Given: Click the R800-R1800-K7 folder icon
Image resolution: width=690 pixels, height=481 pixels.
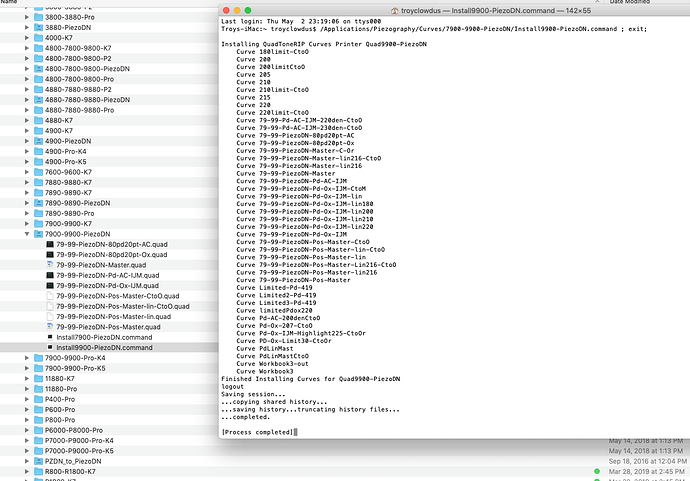Looking at the screenshot, I should tap(38, 471).
